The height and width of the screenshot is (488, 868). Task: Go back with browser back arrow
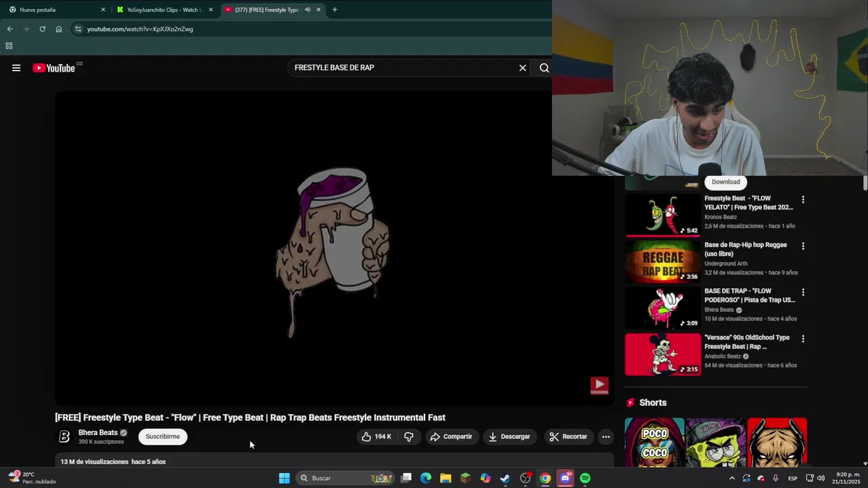pyautogui.click(x=9, y=29)
